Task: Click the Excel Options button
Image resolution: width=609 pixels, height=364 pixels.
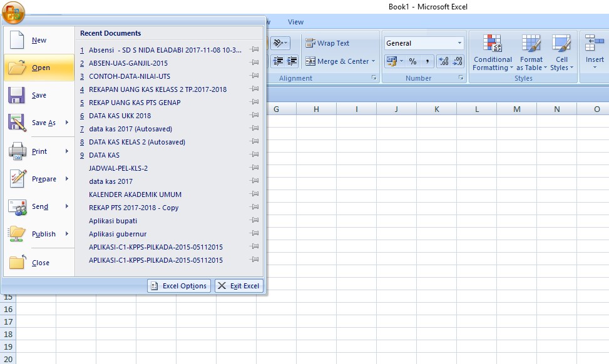Action: (179, 286)
